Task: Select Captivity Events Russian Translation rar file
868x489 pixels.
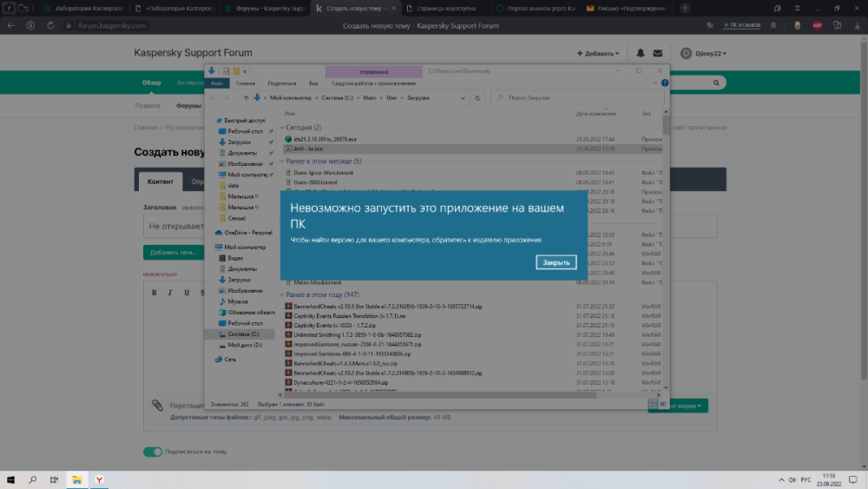Action: (349, 315)
